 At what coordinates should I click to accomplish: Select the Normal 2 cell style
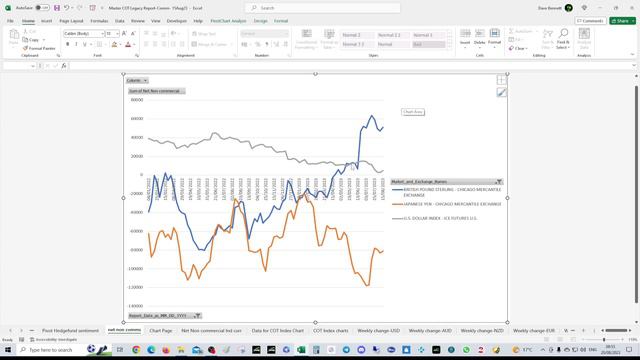(x=358, y=35)
